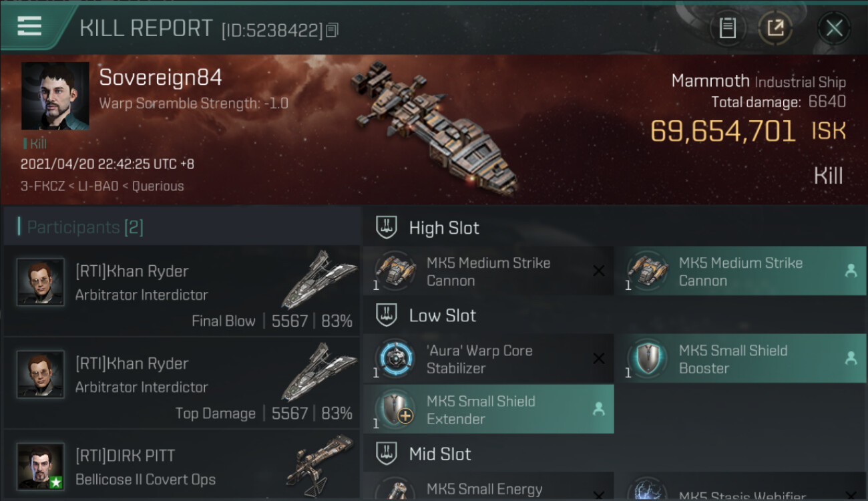This screenshot has width=868, height=501.
Task: Click the share export icon
Action: (775, 28)
